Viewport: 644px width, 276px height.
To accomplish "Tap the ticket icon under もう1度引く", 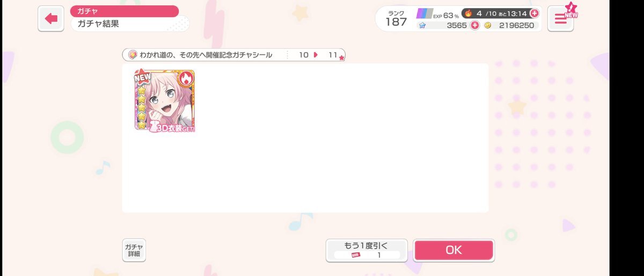I will 355,255.
